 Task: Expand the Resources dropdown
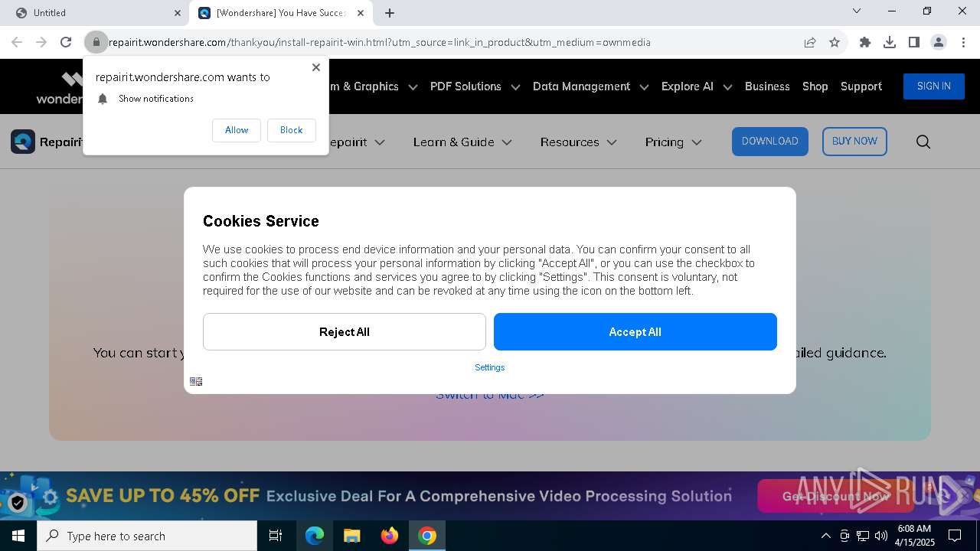click(x=578, y=142)
